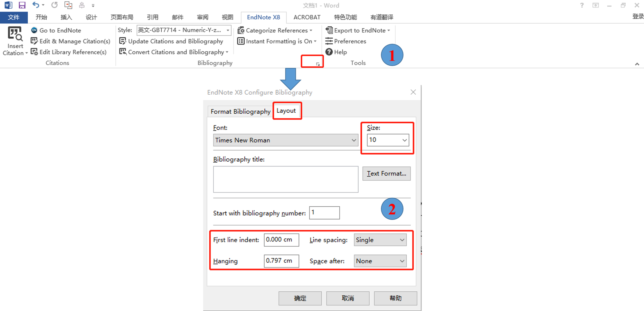This screenshot has height=311, width=644.
Task: Customize Quick Access Toolbar arrow
Action: coord(93,5)
